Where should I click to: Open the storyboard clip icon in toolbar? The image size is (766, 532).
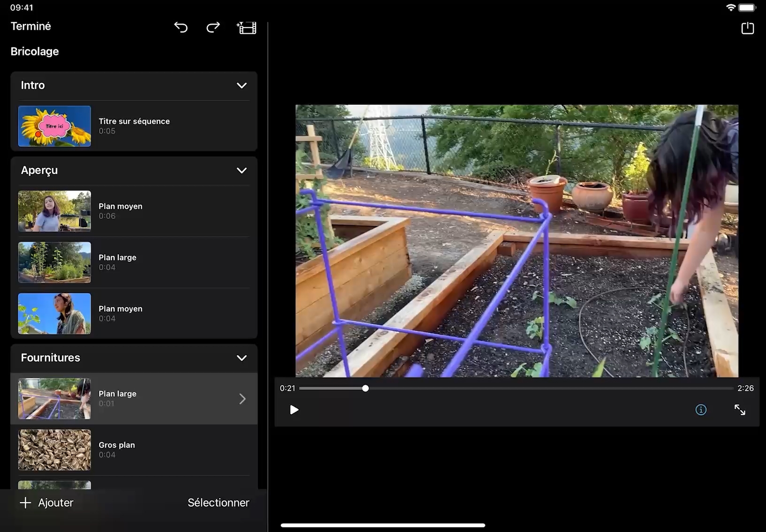pyautogui.click(x=246, y=28)
